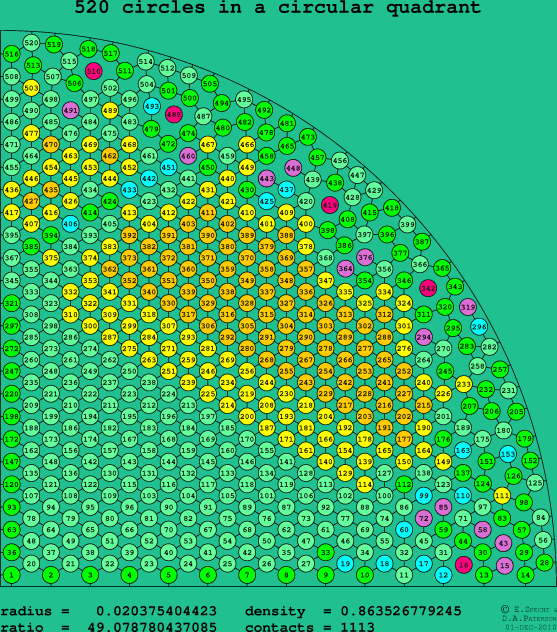The width and height of the screenshot is (557, 632).
Task: Select the orange circle labeled 470
Action: (51, 144)
